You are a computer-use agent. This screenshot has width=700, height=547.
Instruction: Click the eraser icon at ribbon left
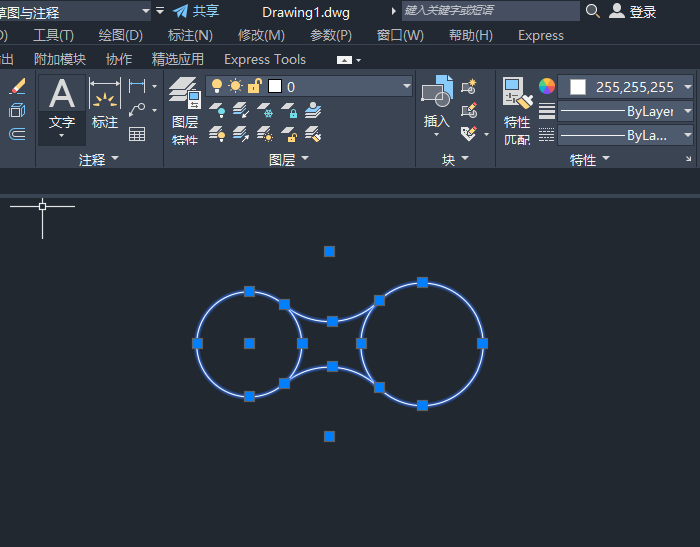[17, 86]
